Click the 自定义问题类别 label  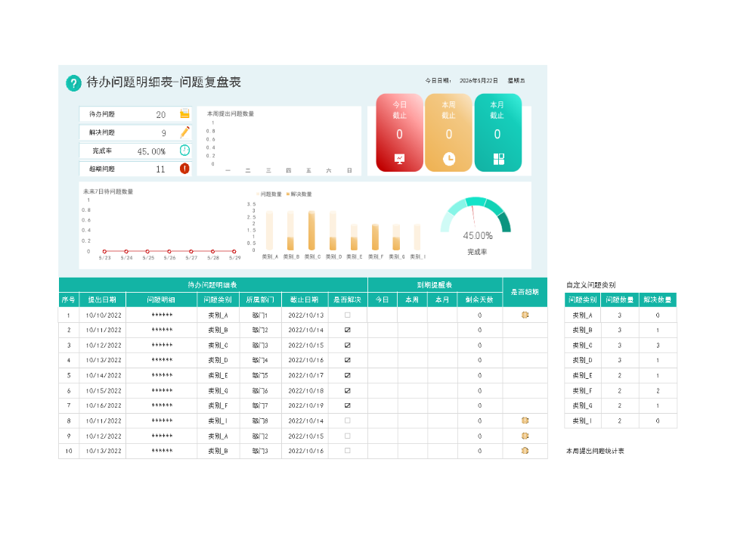point(590,284)
